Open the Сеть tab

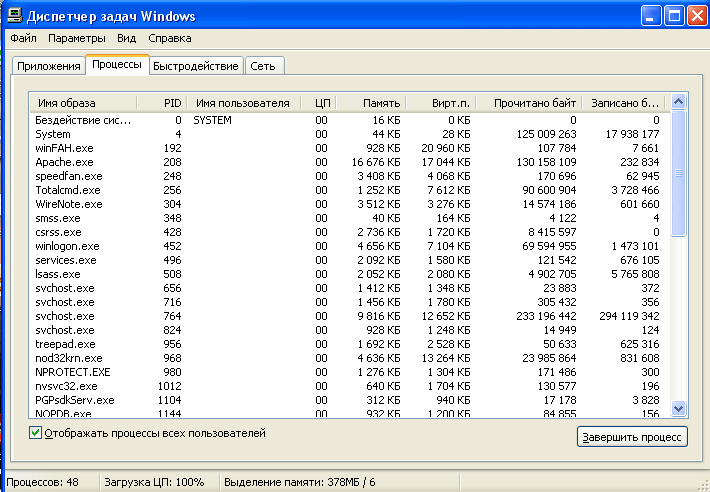(263, 66)
